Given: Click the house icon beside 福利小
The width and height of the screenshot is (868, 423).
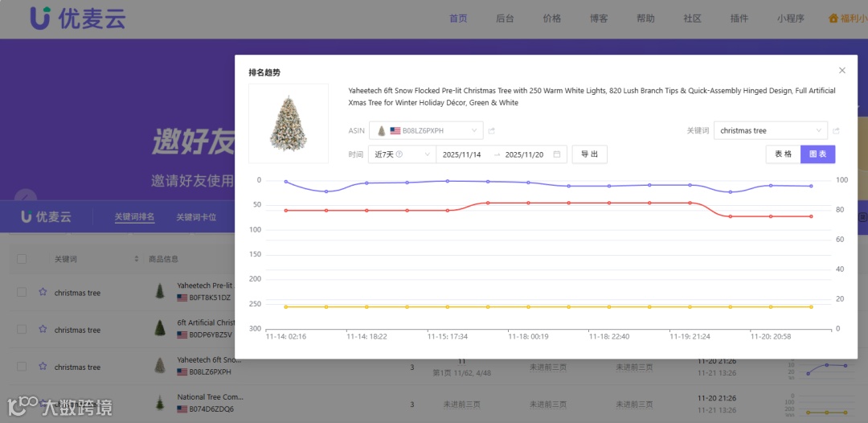Looking at the screenshot, I should pyautogui.click(x=833, y=18).
